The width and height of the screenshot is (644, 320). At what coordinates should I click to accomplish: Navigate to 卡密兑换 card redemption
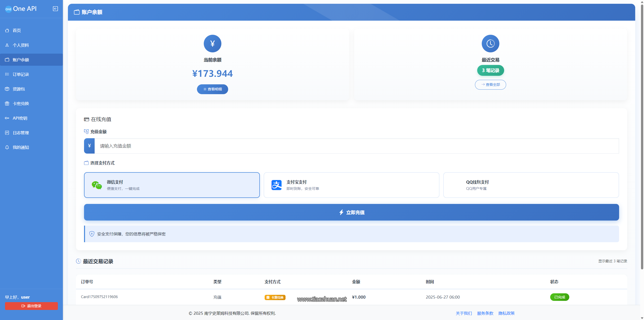(31, 103)
